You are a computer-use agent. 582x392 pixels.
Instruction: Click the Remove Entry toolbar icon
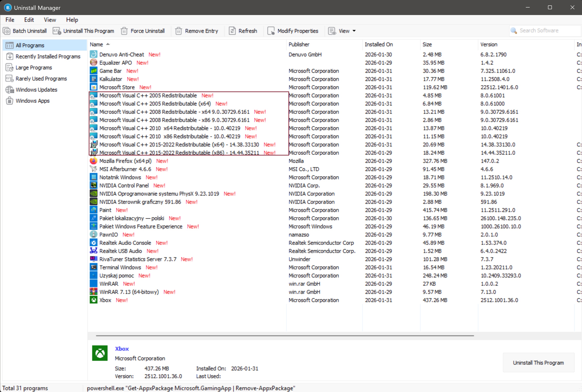pos(178,31)
